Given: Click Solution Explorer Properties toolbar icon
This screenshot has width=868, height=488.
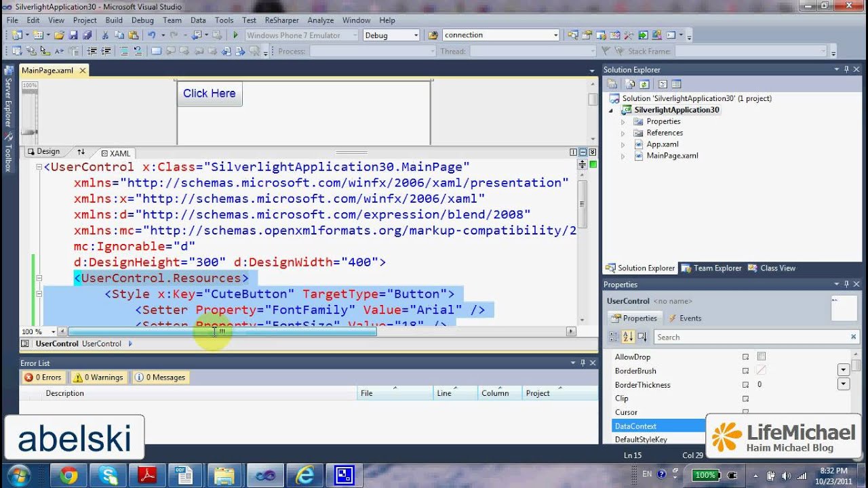Looking at the screenshot, I should point(612,84).
